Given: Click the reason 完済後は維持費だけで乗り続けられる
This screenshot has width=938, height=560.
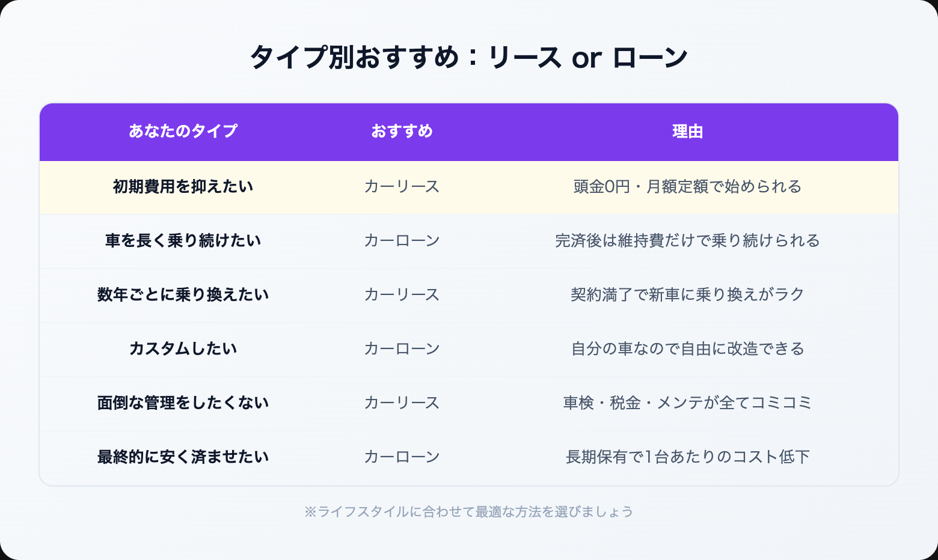Looking at the screenshot, I should coord(687,241).
